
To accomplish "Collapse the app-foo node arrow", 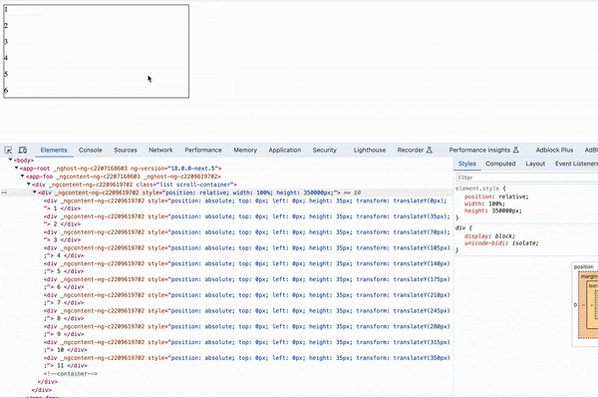I will (23, 176).
